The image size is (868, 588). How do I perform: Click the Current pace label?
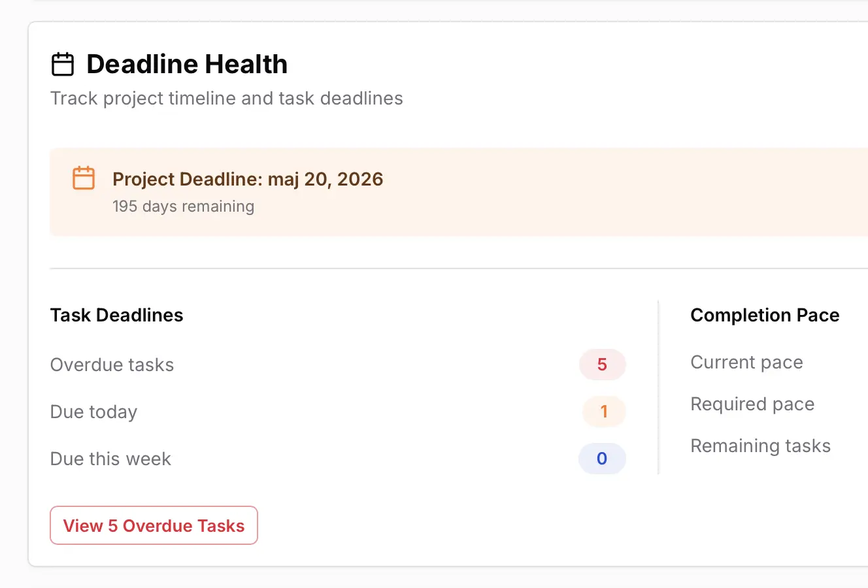pyautogui.click(x=746, y=362)
